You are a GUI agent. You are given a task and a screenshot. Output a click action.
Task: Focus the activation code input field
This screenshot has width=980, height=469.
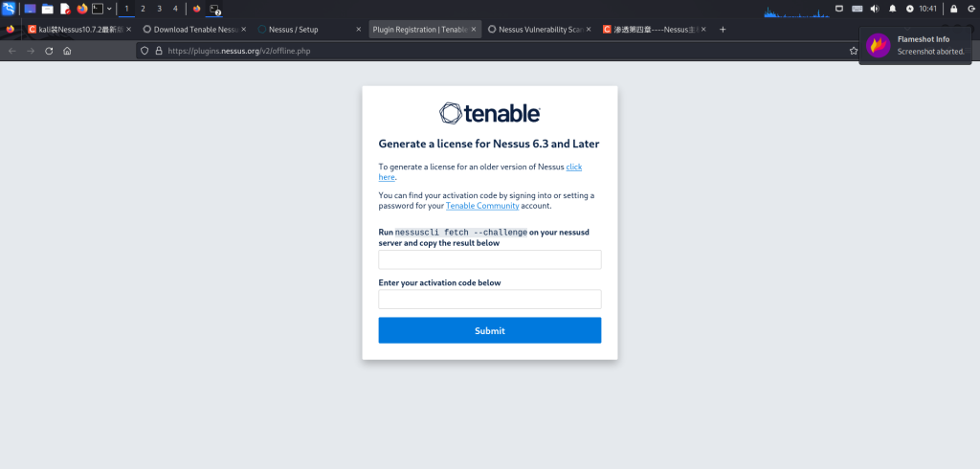pos(490,300)
